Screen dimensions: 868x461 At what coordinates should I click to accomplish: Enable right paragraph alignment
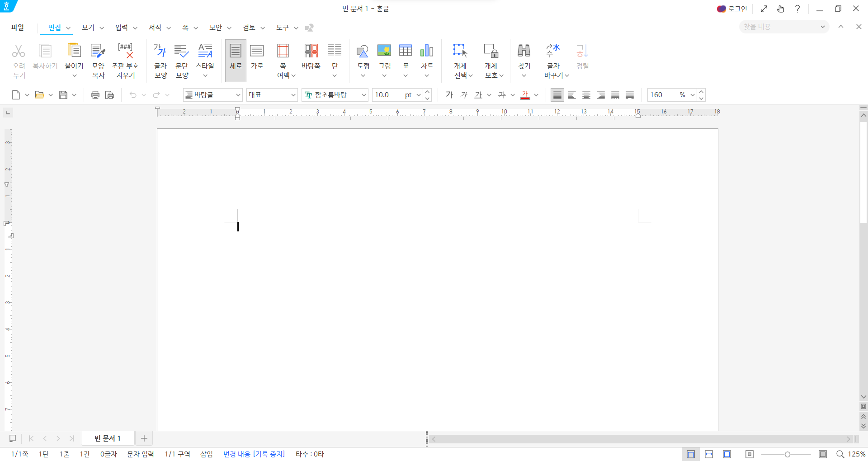tap(601, 95)
